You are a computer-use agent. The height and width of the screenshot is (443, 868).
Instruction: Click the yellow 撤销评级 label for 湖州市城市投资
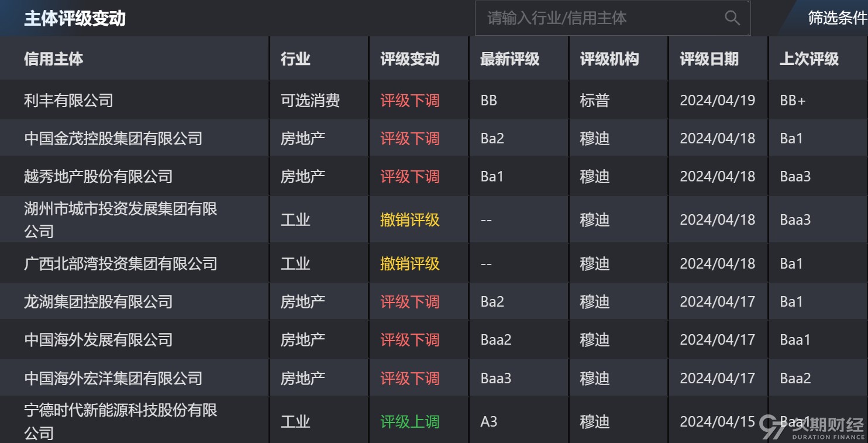click(409, 220)
